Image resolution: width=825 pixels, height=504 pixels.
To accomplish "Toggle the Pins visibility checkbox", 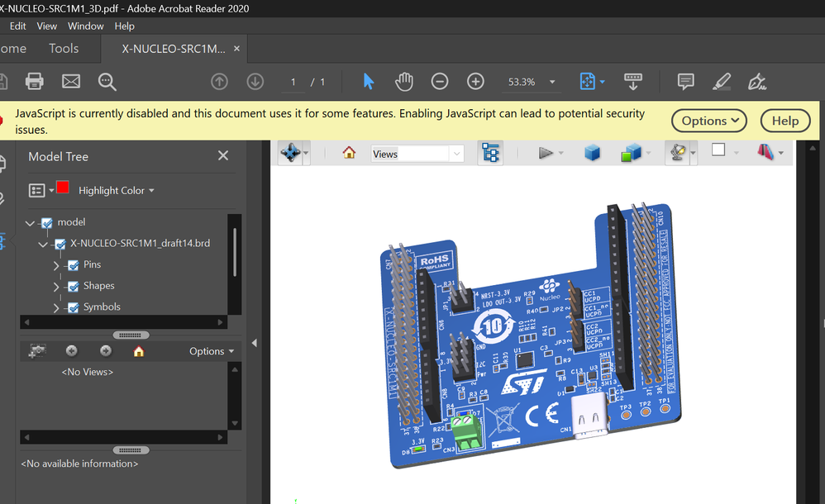I will coord(73,265).
